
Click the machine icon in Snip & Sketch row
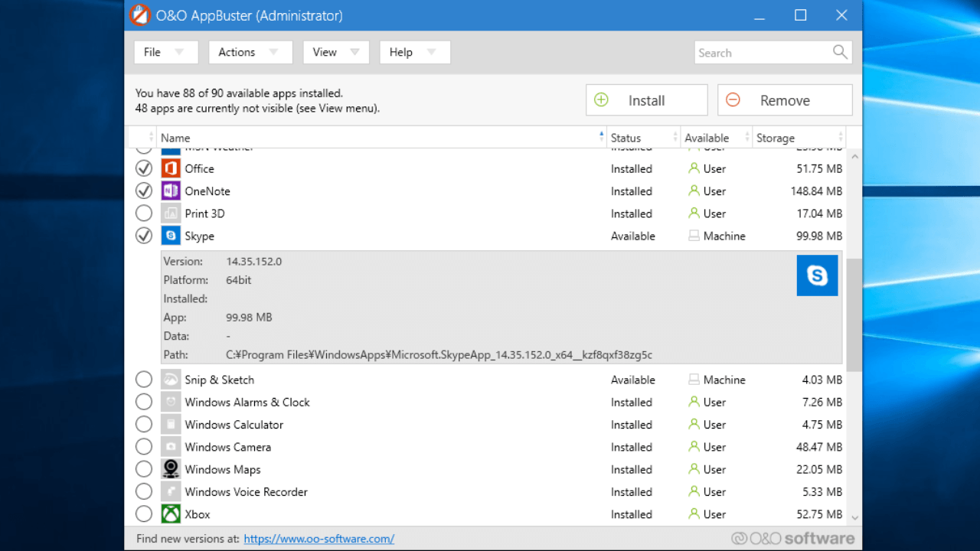point(694,380)
